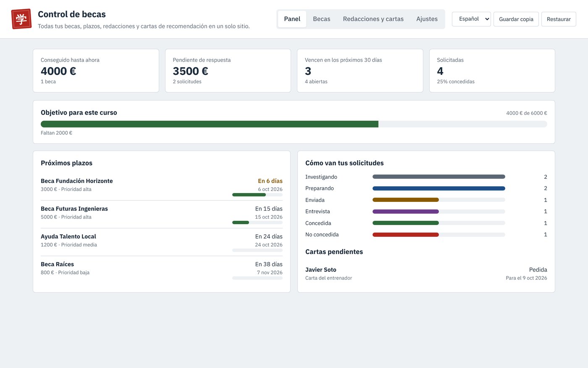Open the Ajustes tab
Image resolution: width=588 pixels, height=368 pixels.
pos(427,19)
